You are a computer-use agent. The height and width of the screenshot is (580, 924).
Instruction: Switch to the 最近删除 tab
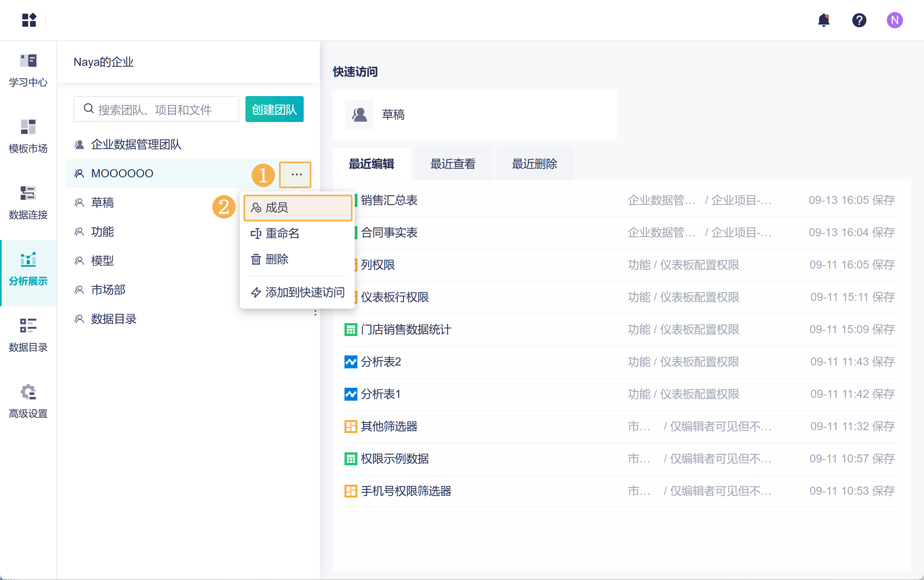[x=534, y=164]
